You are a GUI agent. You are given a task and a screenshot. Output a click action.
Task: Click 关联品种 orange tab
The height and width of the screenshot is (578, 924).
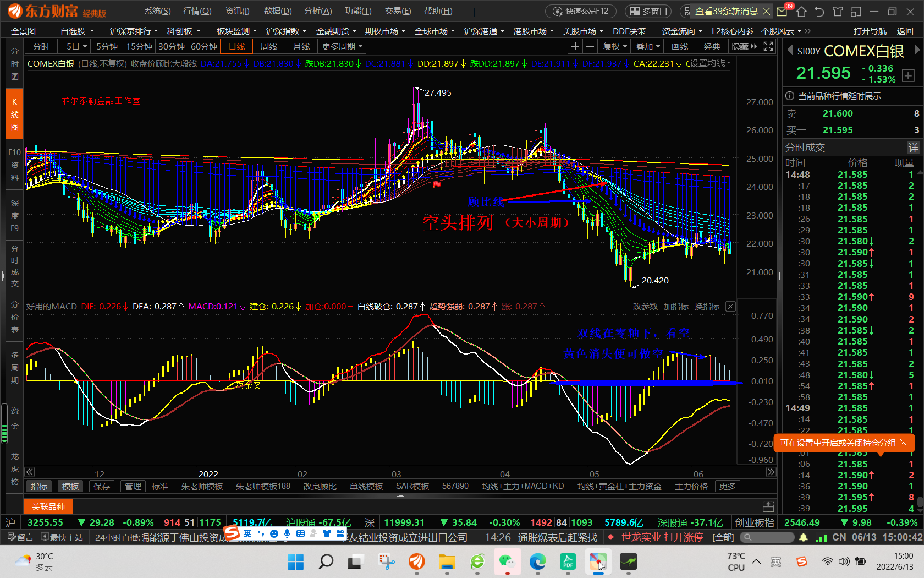tap(48, 506)
